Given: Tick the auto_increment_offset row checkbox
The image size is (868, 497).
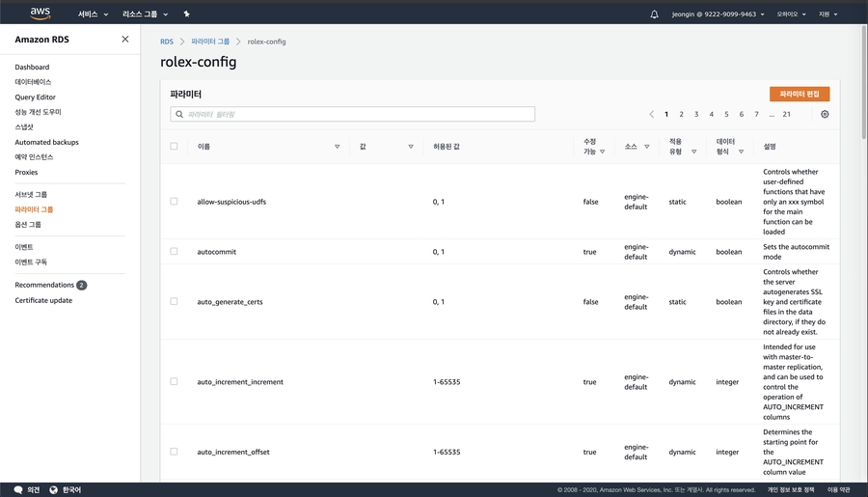Looking at the screenshot, I should (x=174, y=452).
